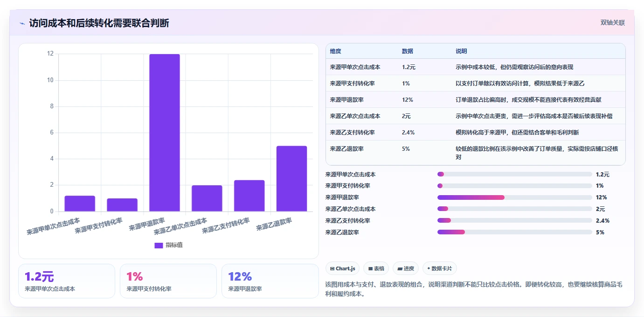Click the 表格 tag chip

click(x=376, y=268)
